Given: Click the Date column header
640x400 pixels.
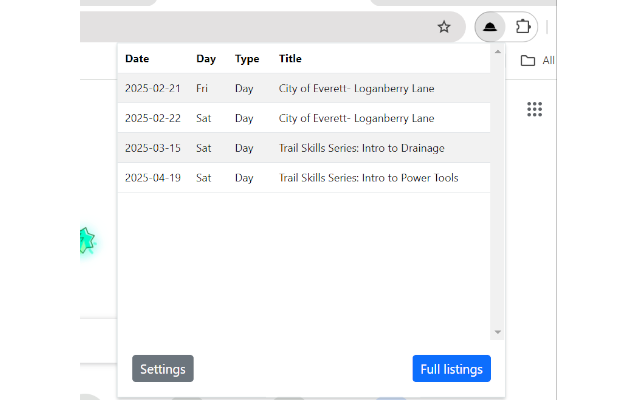Looking at the screenshot, I should (x=137, y=59).
